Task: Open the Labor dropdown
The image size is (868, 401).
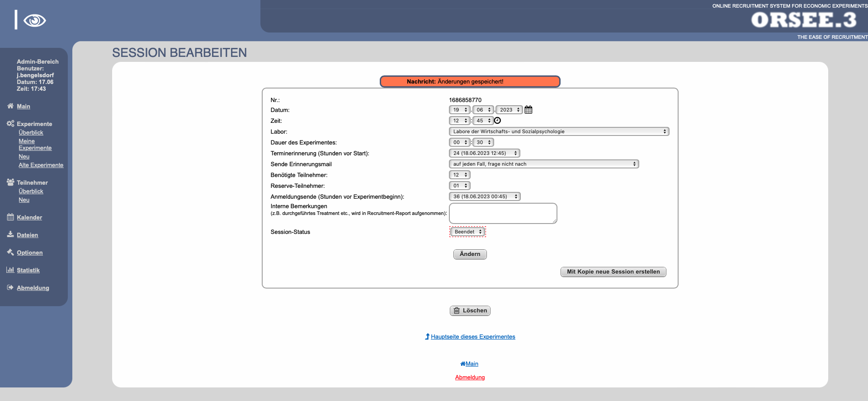Action: point(558,131)
